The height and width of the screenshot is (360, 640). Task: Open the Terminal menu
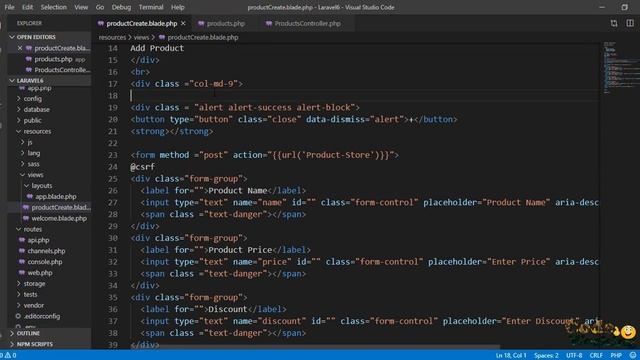click(151, 7)
